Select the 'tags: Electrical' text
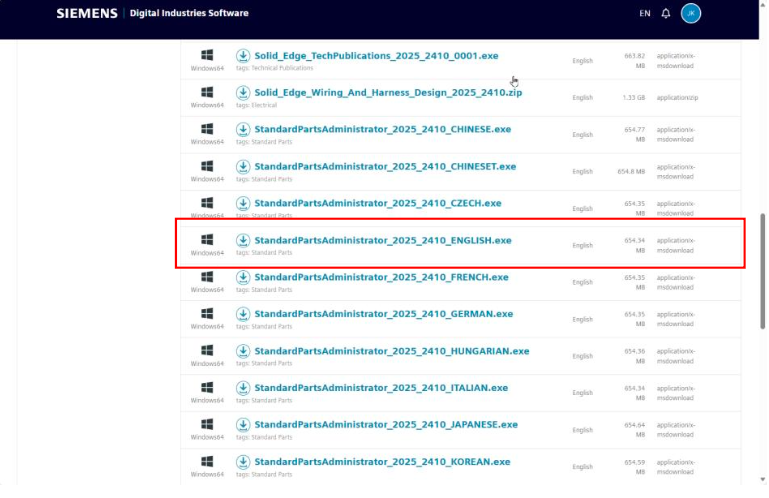The image size is (769, 498). tap(256, 105)
